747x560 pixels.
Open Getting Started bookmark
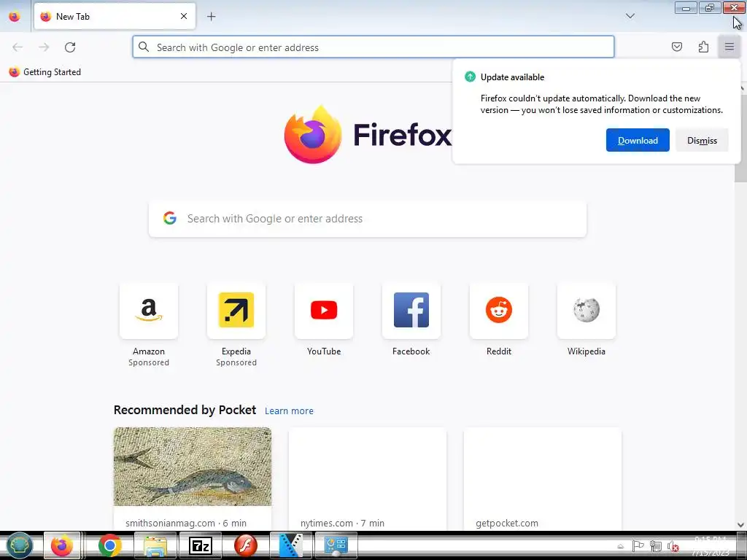point(44,72)
